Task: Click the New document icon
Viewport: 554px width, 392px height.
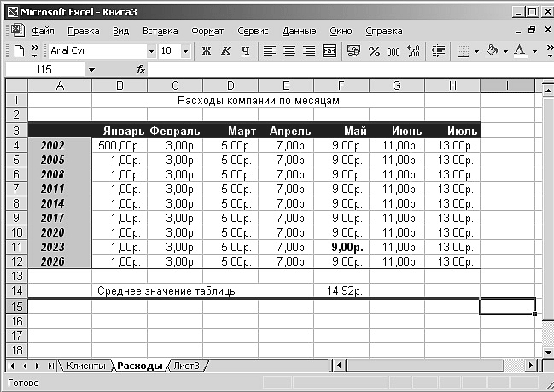Action: click(x=18, y=51)
